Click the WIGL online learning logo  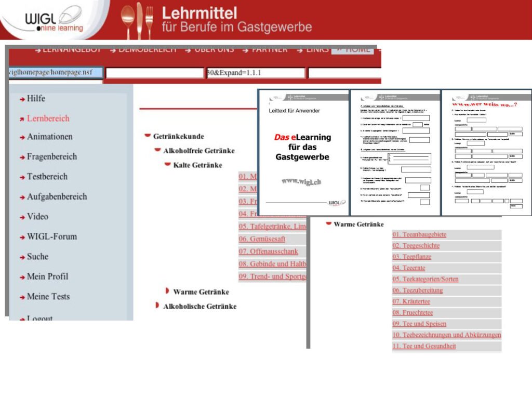coord(54,19)
